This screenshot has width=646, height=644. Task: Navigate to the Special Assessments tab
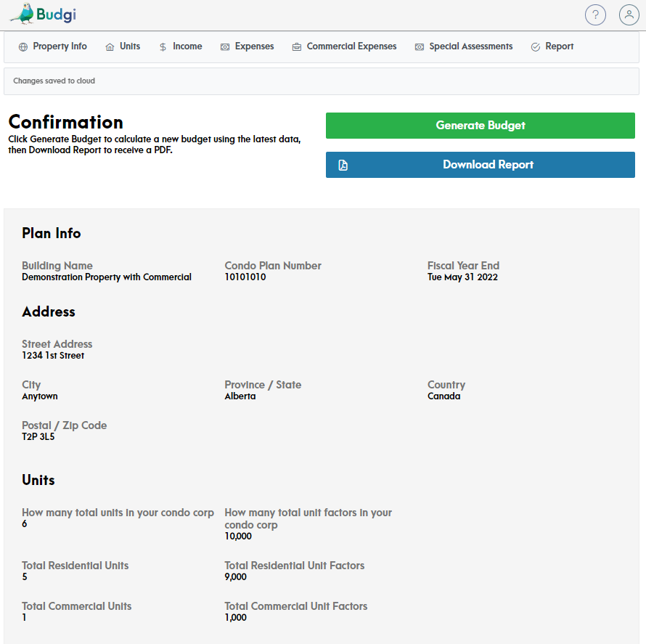(x=464, y=46)
